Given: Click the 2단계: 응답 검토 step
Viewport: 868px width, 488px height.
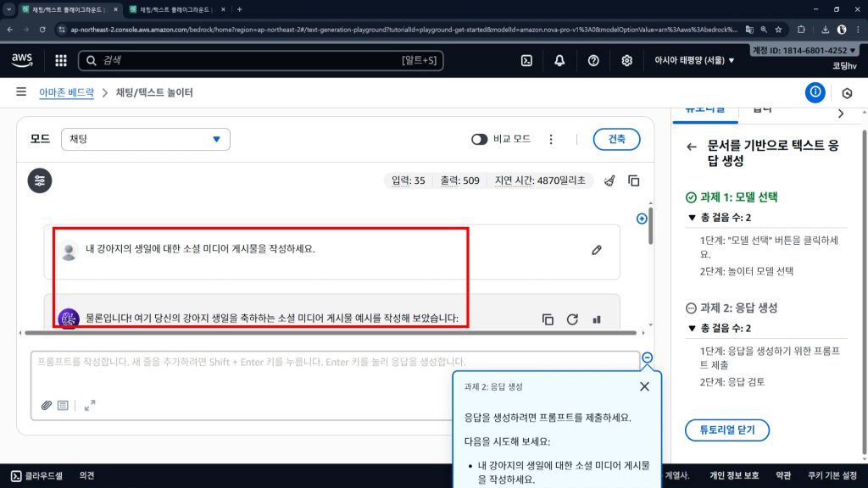Looking at the screenshot, I should point(732,382).
